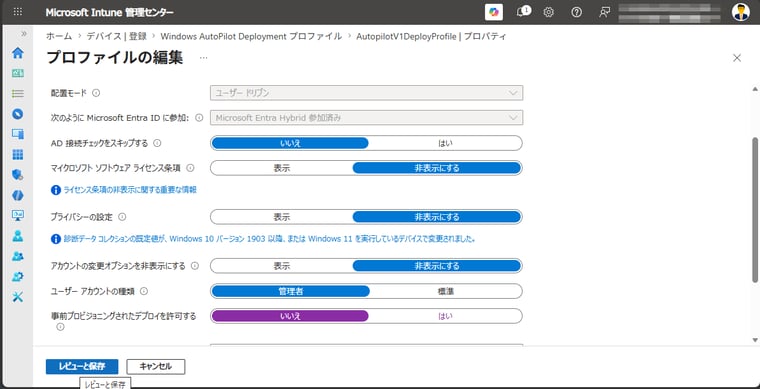
Task: Show info for アカウントの変更オプション
Action: point(195,266)
